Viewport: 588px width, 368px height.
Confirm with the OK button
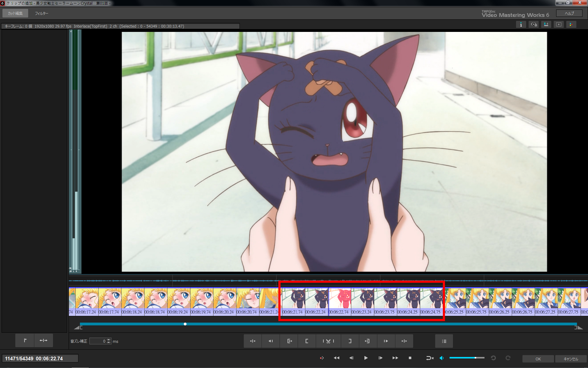click(x=538, y=359)
